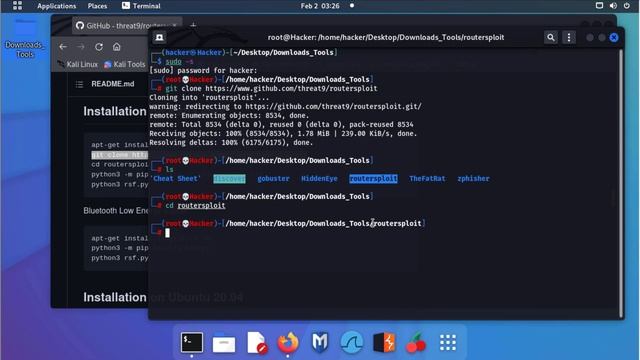Launch Burp Suite from the dock
The width and height of the screenshot is (640, 360).
coord(384,342)
